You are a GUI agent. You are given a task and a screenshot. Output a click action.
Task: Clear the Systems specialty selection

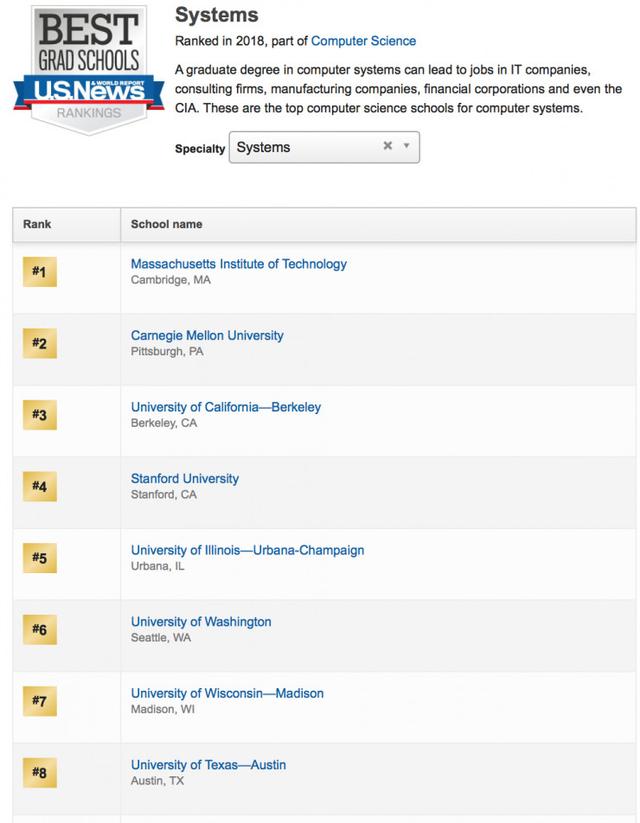tap(387, 146)
